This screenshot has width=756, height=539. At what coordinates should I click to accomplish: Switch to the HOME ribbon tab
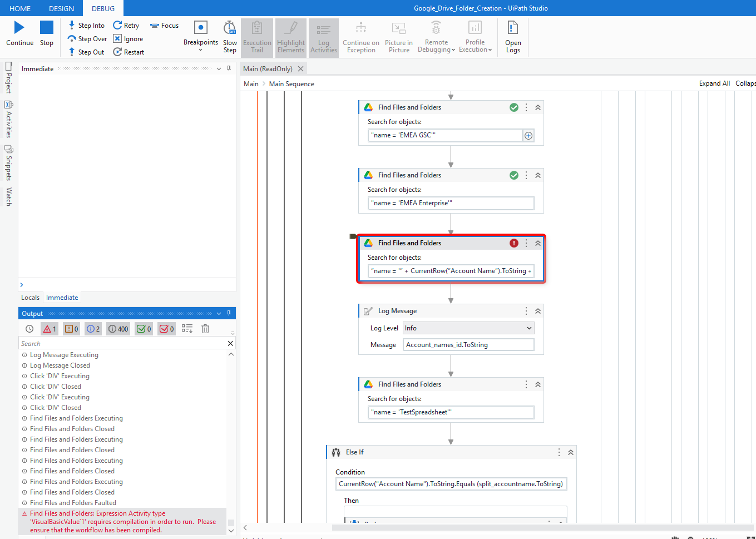click(20, 8)
